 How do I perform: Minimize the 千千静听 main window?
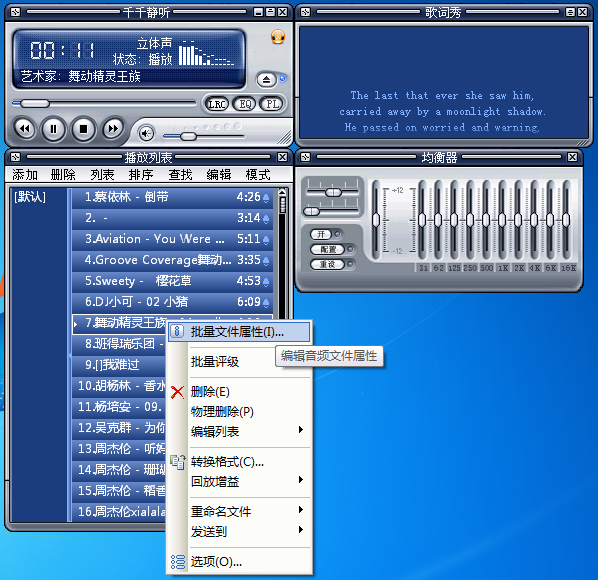pos(258,12)
